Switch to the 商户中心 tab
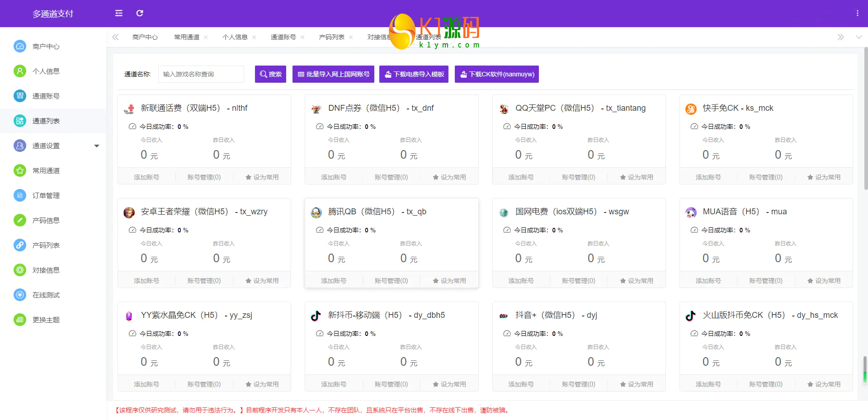Screen dimensions: 868x420 tap(145, 37)
